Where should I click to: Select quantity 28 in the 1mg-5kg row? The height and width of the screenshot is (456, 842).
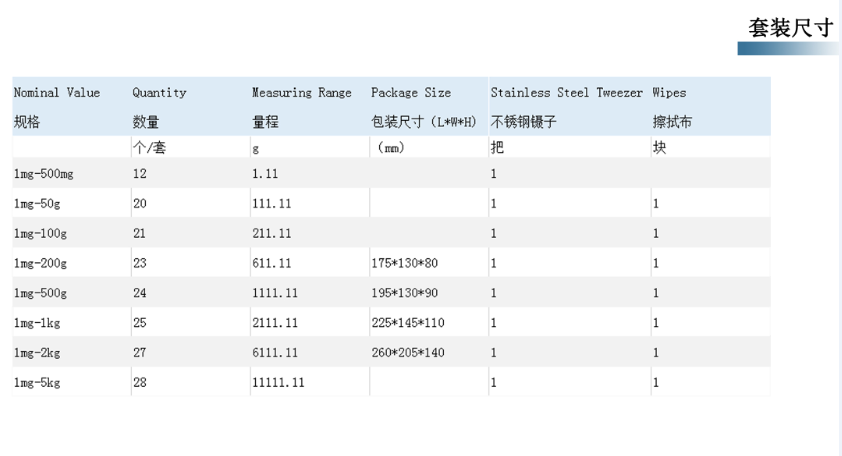coord(139,383)
